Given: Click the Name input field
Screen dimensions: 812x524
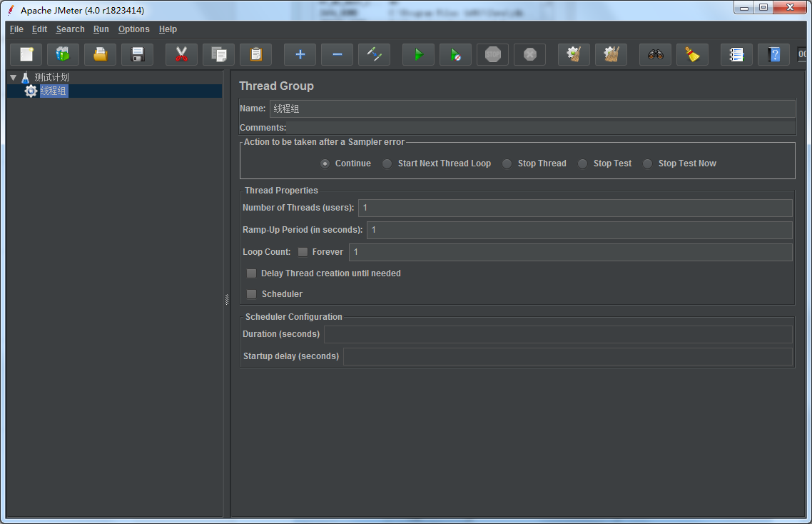Looking at the screenshot, I should pyautogui.click(x=532, y=109).
